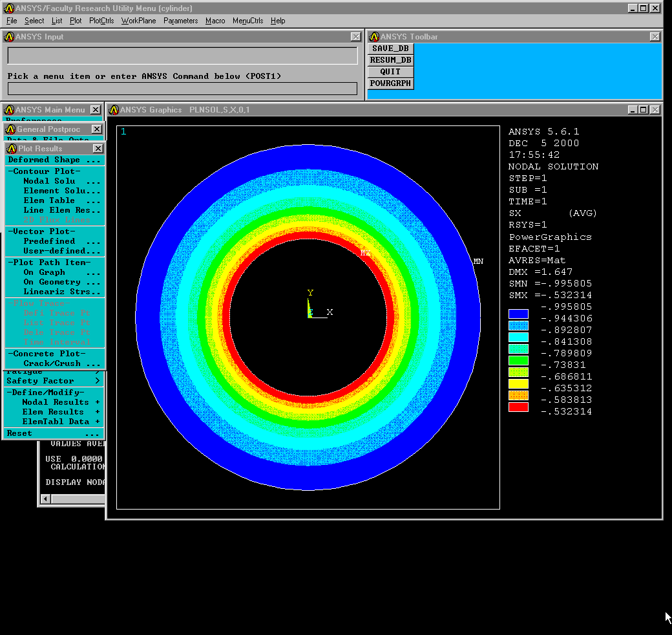The image size is (672, 635).
Task: Click ANSYS logo icon in Main Menu title
Action: pos(9,110)
